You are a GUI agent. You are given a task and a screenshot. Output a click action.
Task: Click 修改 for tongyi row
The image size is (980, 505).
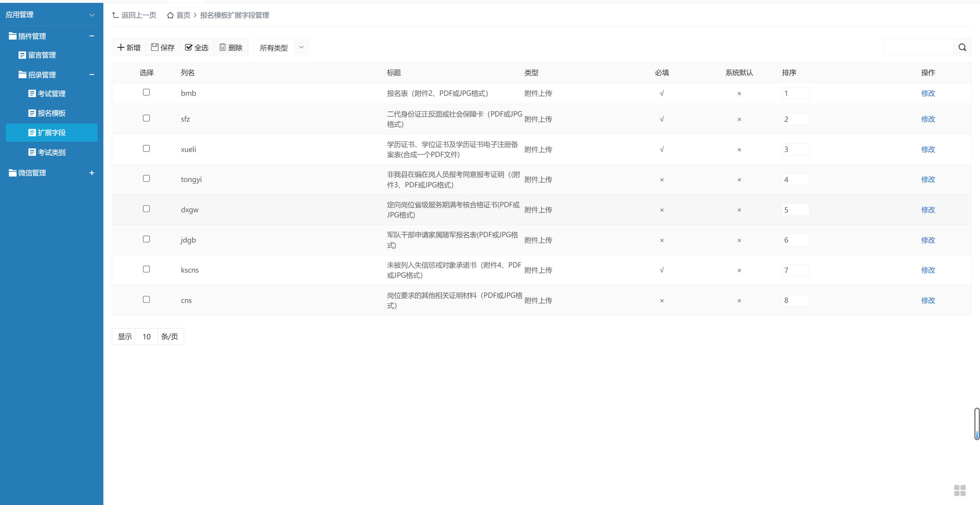(x=928, y=179)
